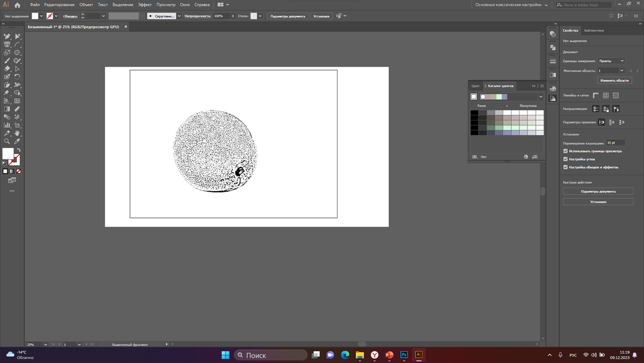
Task: Pick the Eraser tool in toolbar
Action: [7, 69]
